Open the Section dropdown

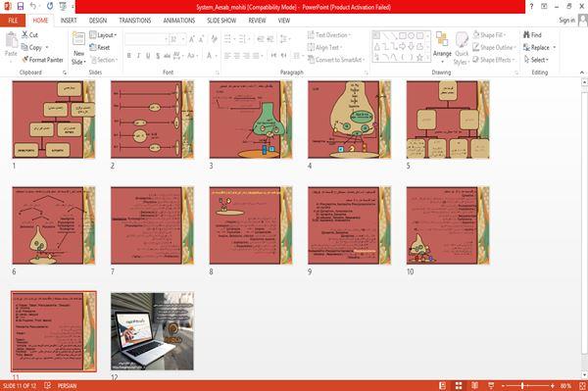click(104, 60)
